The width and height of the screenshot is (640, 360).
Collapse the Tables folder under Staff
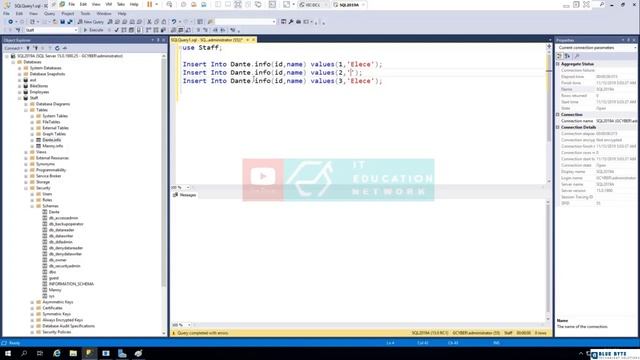(x=26, y=110)
